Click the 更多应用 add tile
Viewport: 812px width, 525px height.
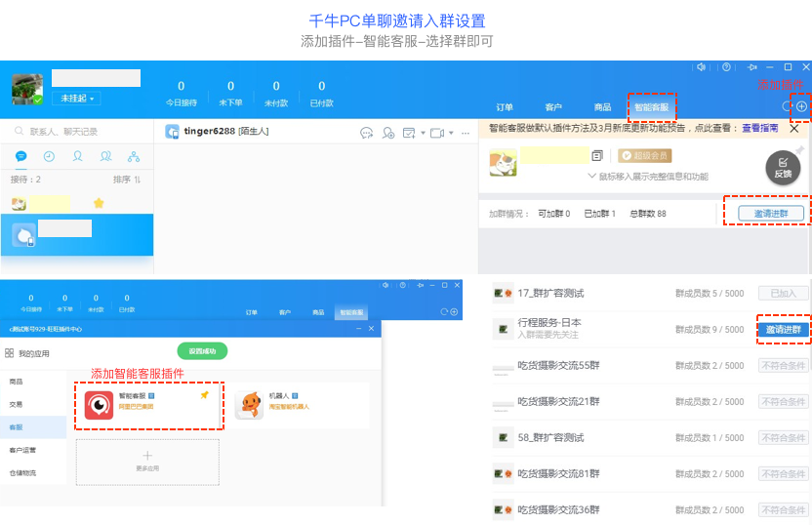[147, 463]
